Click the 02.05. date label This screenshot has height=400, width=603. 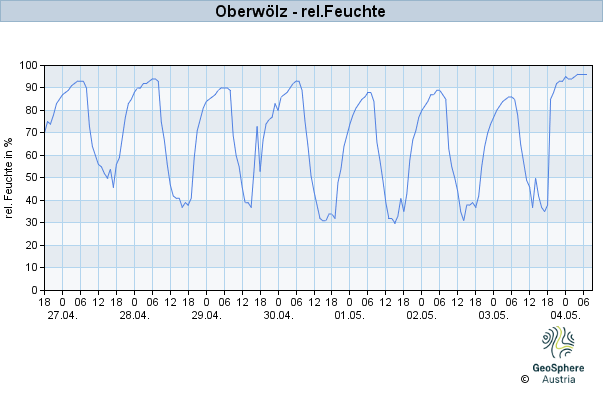421,315
